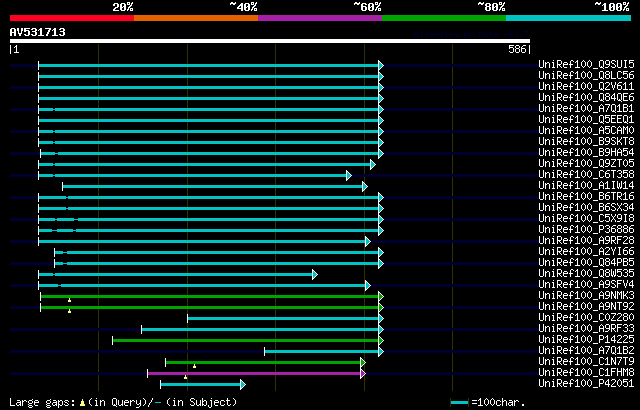
Task: Click the arrowhead ending the Q9SUI5 alignment
Action: point(381,65)
